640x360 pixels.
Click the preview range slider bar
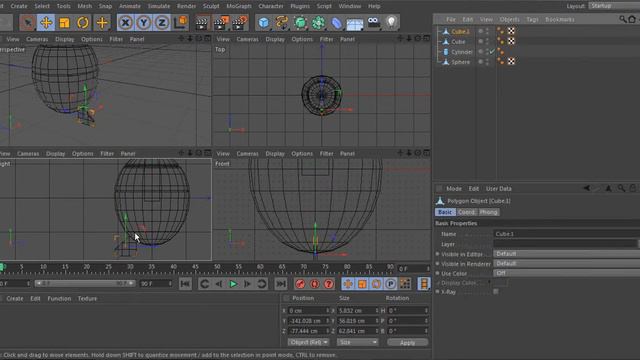tap(84, 283)
